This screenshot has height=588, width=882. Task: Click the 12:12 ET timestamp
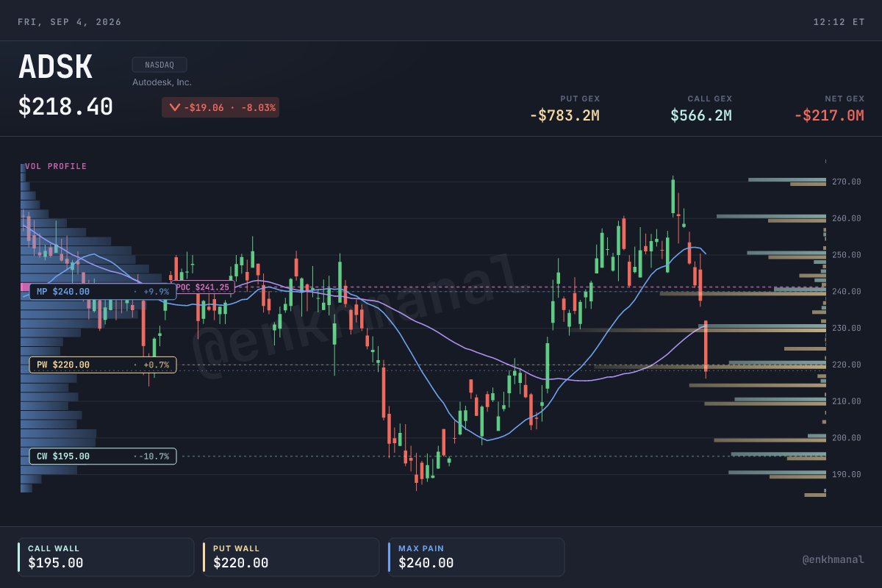839,22
